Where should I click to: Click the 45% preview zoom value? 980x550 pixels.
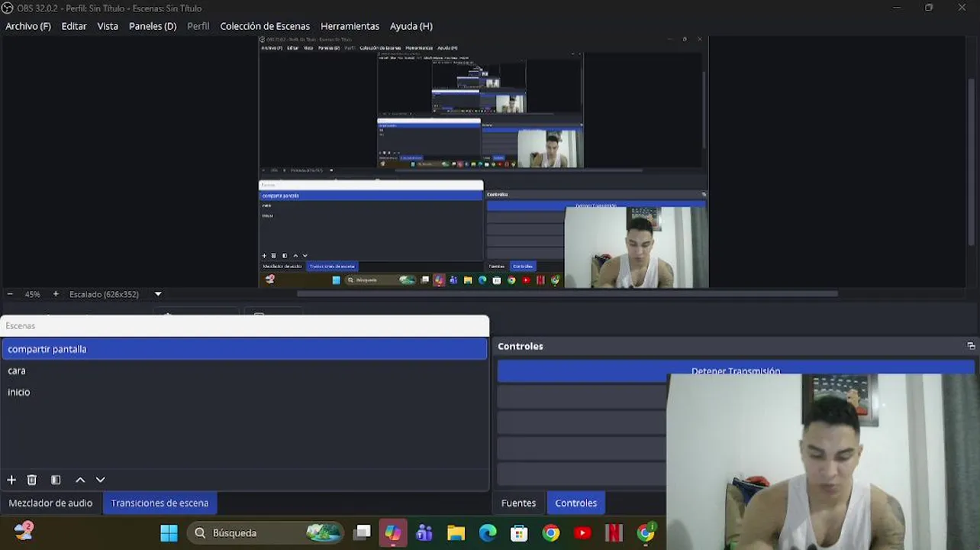point(32,294)
